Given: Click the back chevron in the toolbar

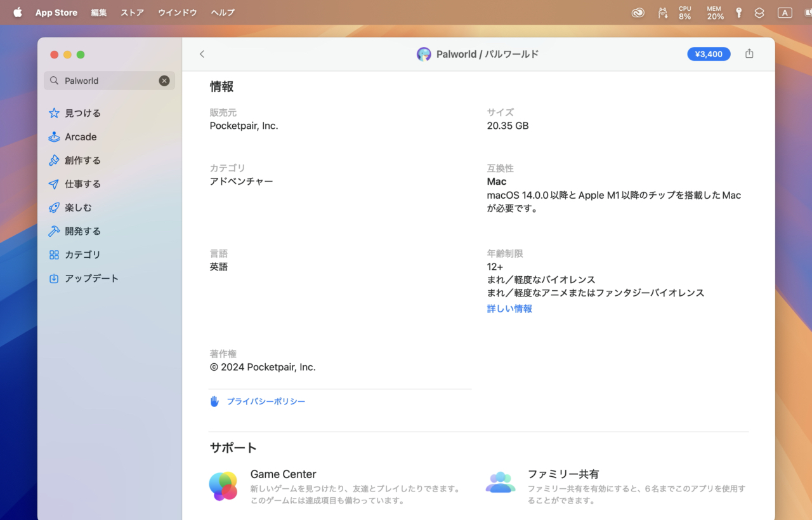Looking at the screenshot, I should (x=202, y=54).
